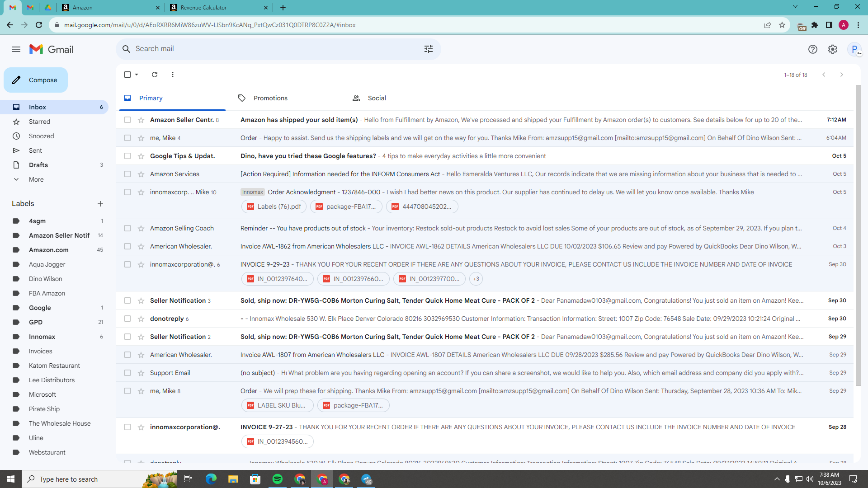Star the Amazon Seller Central email
The image size is (868, 488).
tap(141, 120)
